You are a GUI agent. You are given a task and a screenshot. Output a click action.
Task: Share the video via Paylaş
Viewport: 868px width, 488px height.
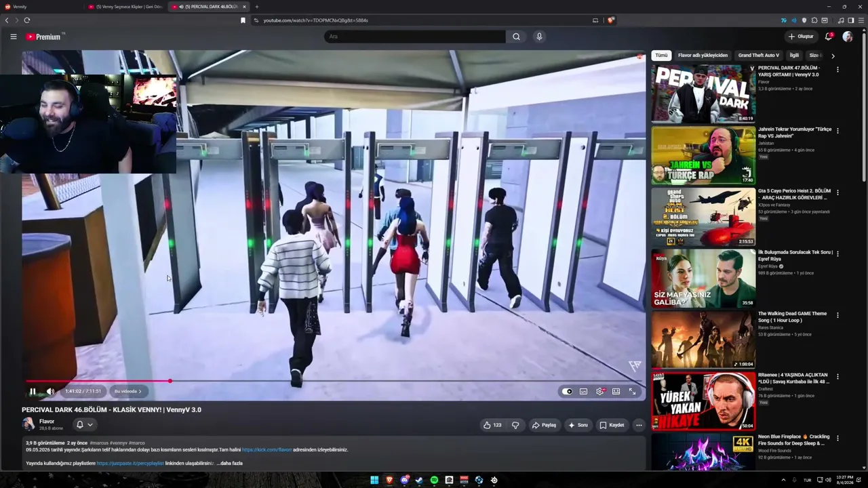coord(544,425)
